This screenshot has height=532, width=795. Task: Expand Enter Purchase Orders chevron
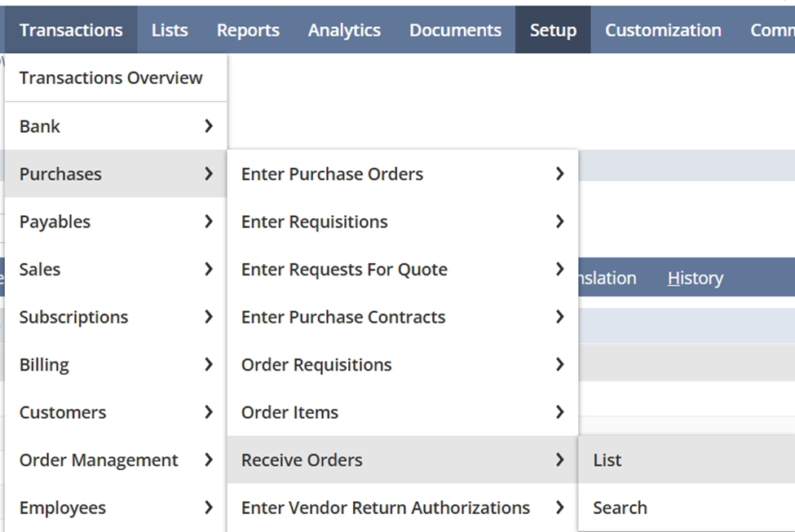[559, 174]
